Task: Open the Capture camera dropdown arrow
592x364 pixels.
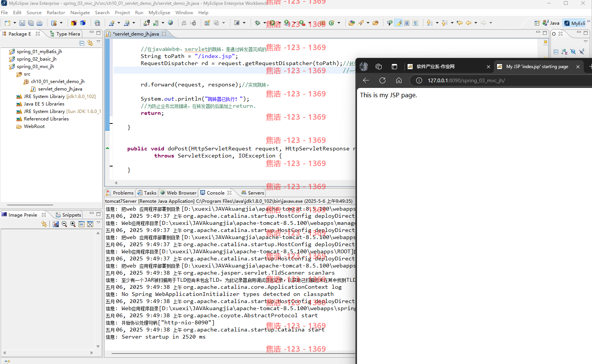Action: 244,23
